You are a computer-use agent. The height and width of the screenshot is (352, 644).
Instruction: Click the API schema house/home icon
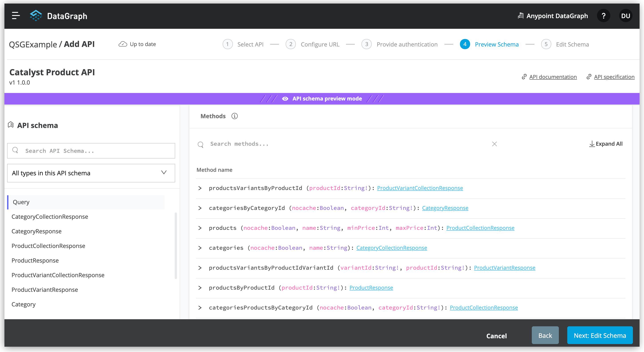click(x=10, y=125)
